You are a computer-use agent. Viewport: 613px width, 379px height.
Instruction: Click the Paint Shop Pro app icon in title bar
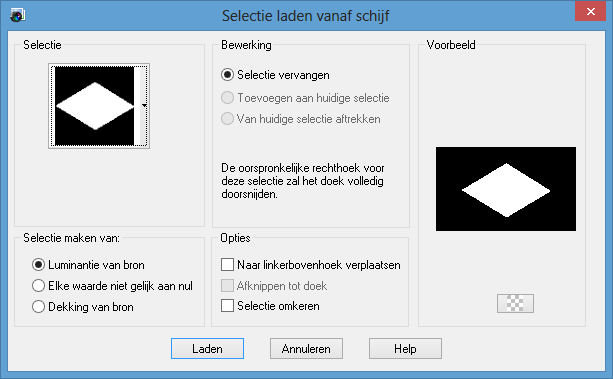(x=17, y=15)
